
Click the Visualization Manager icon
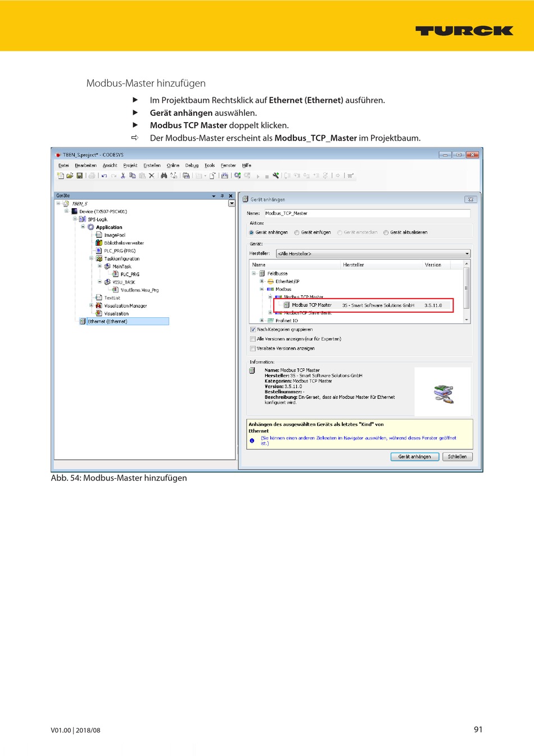[x=99, y=306]
